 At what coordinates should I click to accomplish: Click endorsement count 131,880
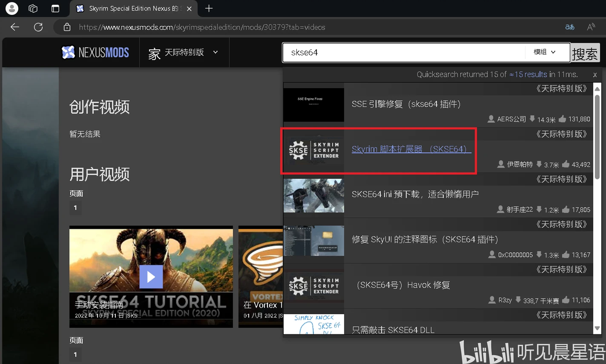tap(579, 119)
